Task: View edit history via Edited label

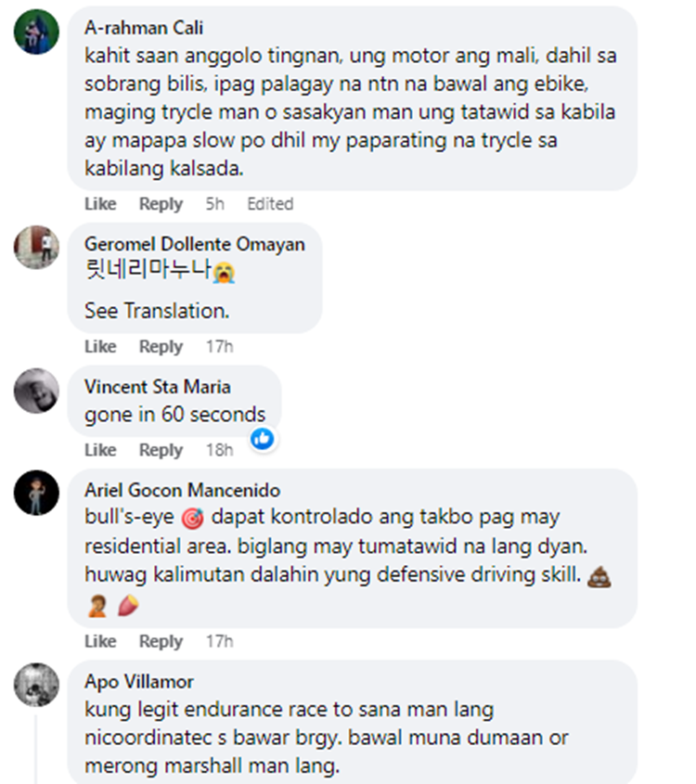Action: [270, 204]
